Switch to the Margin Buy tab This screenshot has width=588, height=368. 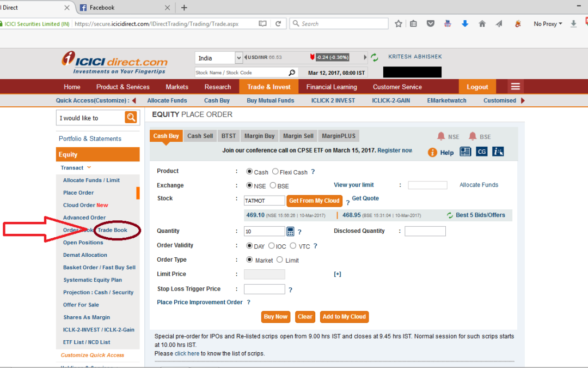pyautogui.click(x=260, y=136)
